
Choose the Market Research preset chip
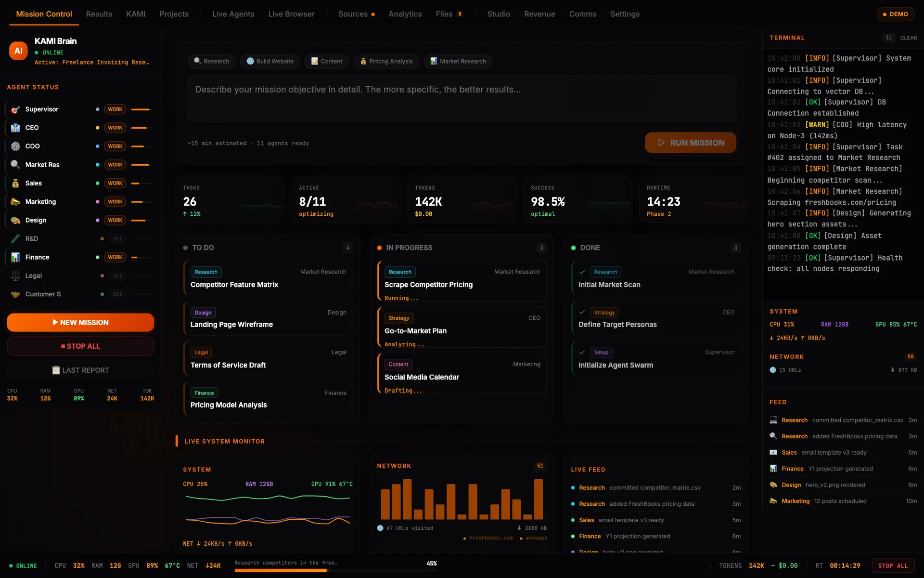(x=458, y=61)
